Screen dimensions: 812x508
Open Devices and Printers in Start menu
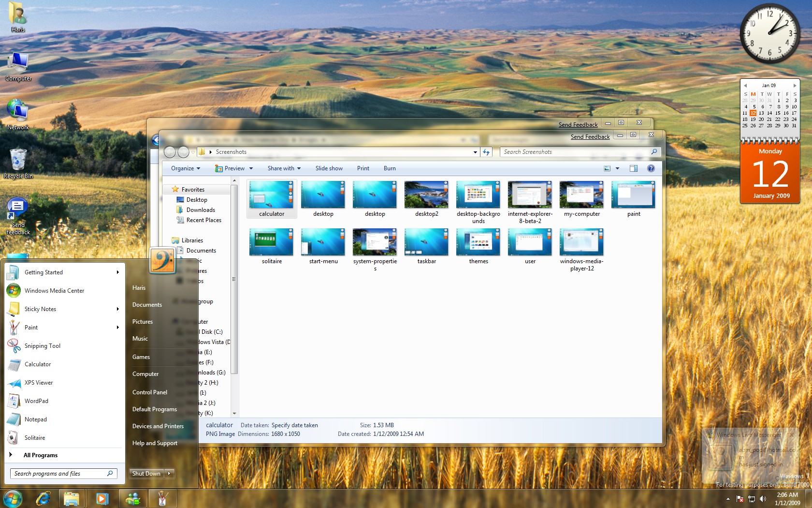(x=158, y=426)
